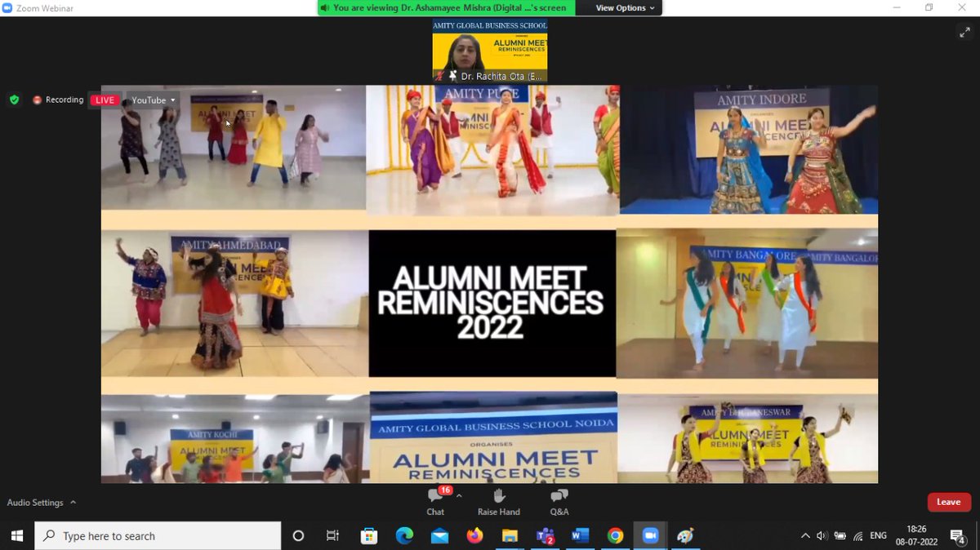Open the Chat panel

pyautogui.click(x=435, y=502)
